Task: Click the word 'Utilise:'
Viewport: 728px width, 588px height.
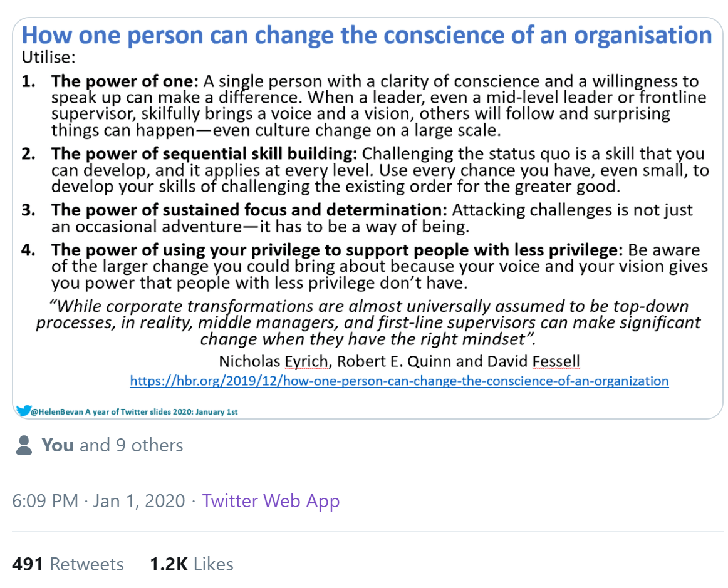Action: point(48,57)
